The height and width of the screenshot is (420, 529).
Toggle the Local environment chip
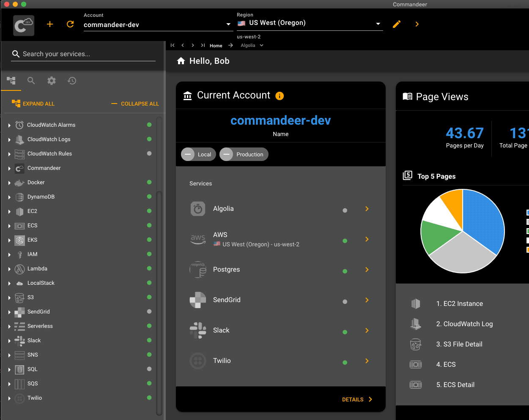199,154
